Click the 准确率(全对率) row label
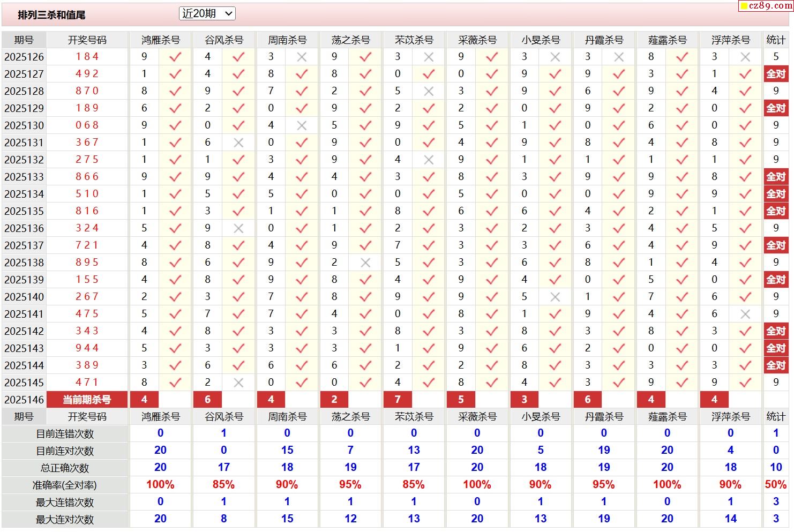794x532 pixels. pos(65,485)
